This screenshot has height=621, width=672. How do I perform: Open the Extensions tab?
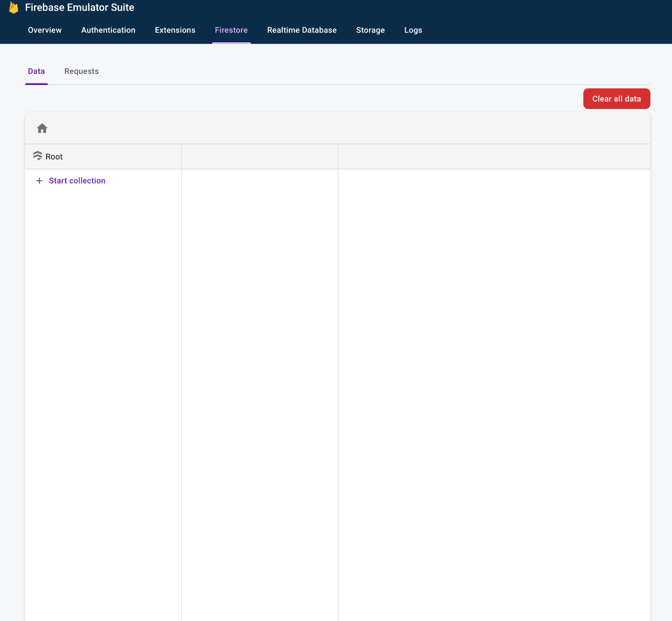point(175,30)
